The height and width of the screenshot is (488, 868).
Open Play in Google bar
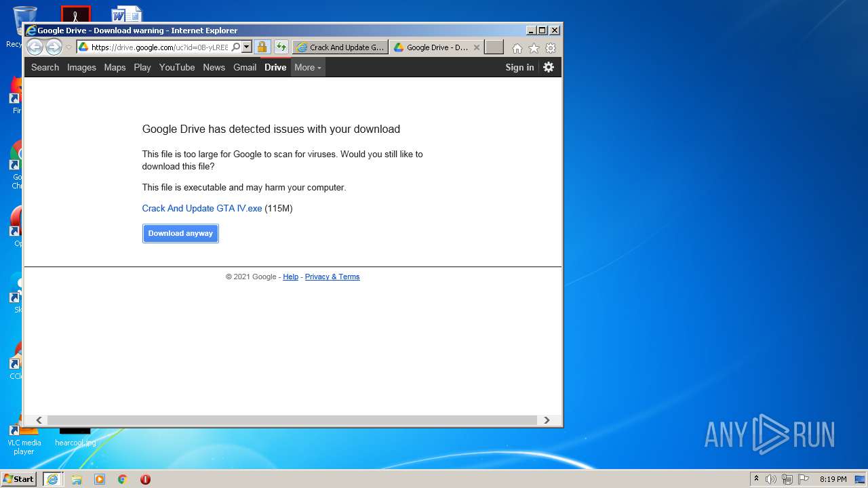click(x=142, y=67)
